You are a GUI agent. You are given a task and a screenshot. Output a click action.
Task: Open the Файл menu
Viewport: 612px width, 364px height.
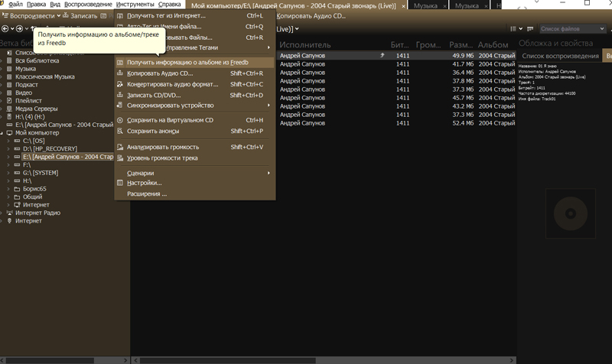pyautogui.click(x=15, y=5)
